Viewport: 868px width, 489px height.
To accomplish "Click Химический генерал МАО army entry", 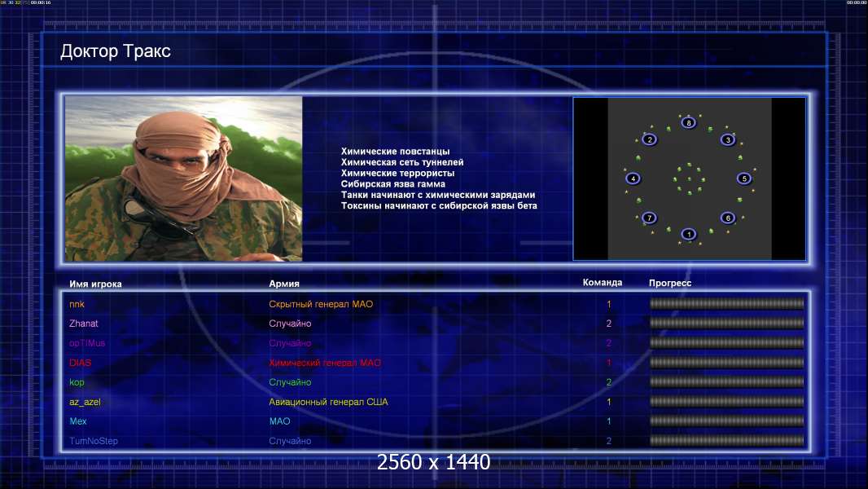I will pyautogui.click(x=325, y=363).
